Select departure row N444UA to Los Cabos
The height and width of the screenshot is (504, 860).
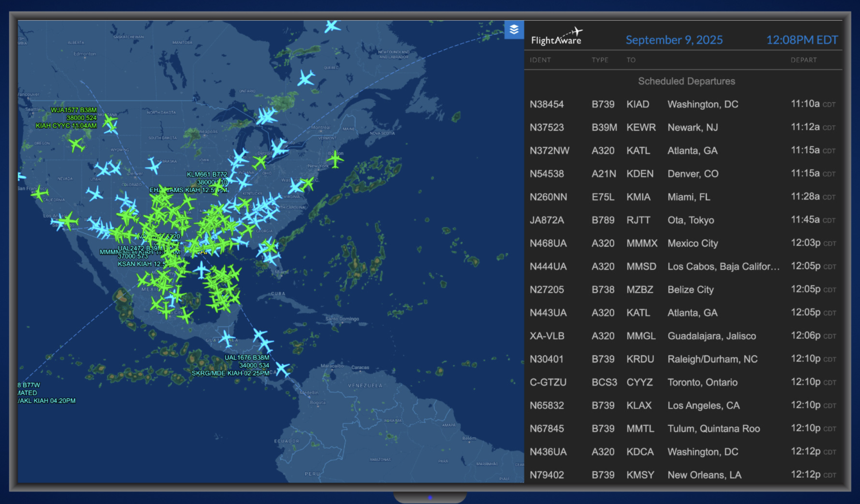click(x=683, y=266)
